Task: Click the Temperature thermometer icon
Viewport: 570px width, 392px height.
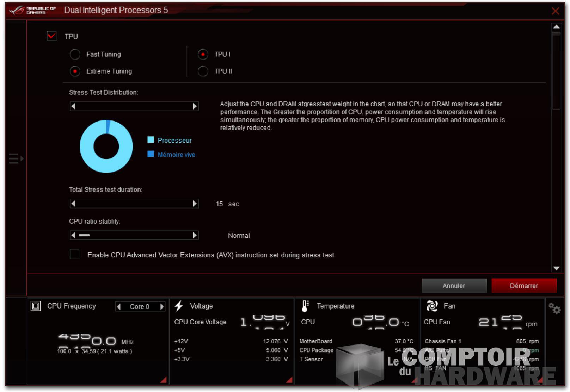Action: [305, 306]
